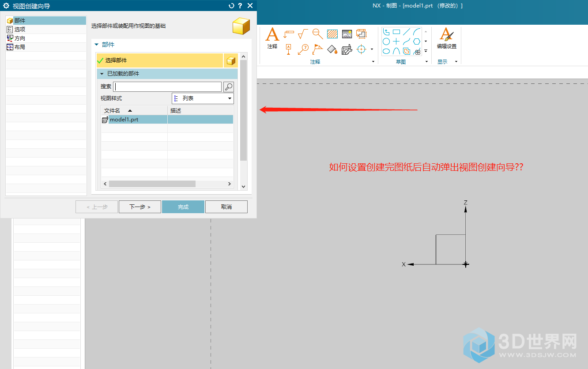Select the sketch polygon hexagon tool
Screen dimensions: 588x369
(417, 41)
